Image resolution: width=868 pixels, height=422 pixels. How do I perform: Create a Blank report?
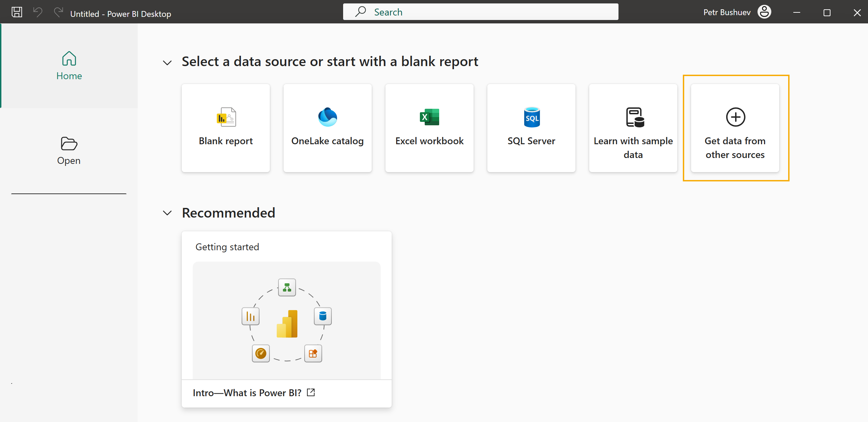226,128
